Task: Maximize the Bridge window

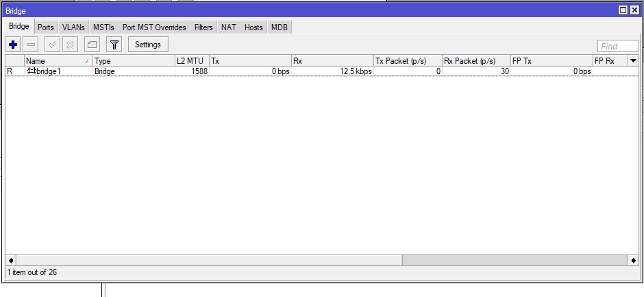Action: click(623, 10)
